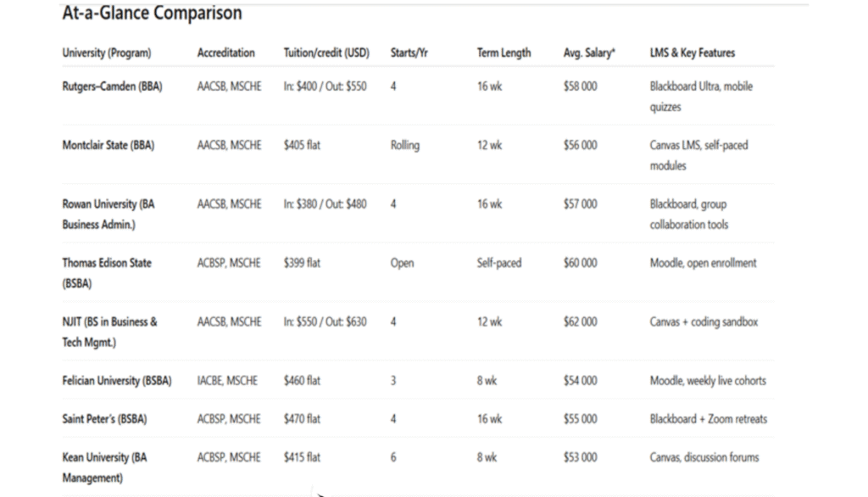Select the "Starts/Yr" column header
Screen dimensions: 868x497
tap(409, 53)
